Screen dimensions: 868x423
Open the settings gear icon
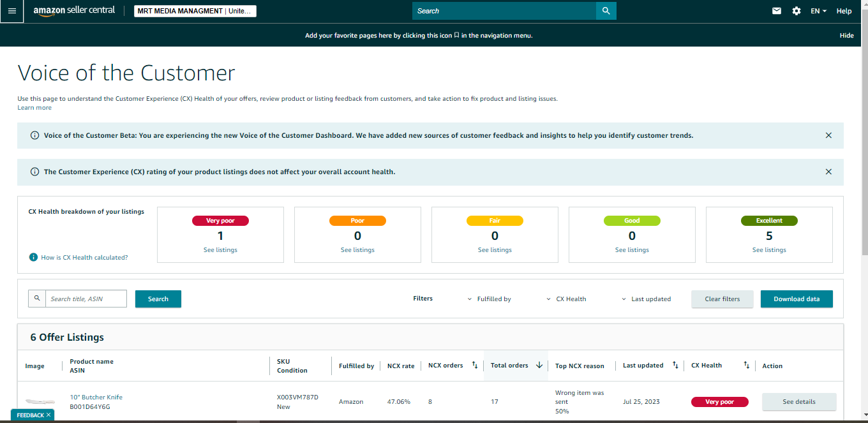tap(797, 11)
